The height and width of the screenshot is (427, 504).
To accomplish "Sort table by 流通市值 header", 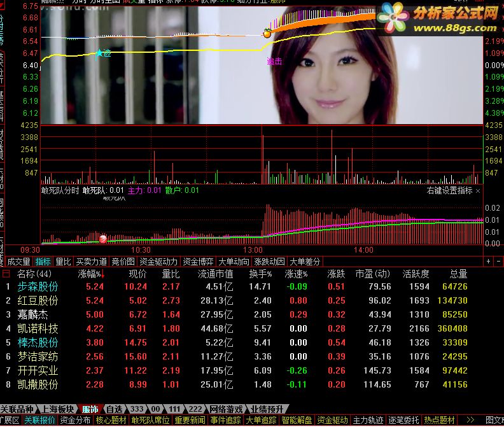I will point(215,274).
